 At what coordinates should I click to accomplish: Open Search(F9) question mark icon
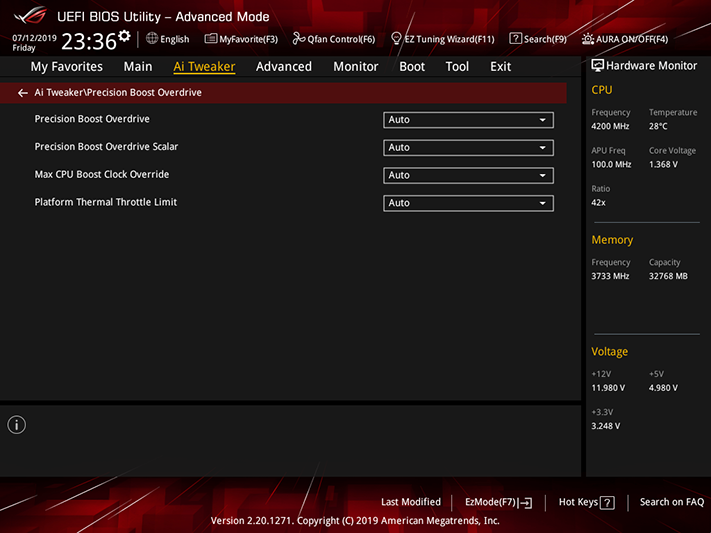[x=515, y=39]
